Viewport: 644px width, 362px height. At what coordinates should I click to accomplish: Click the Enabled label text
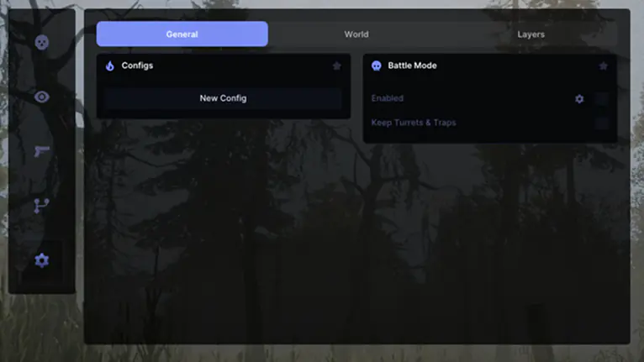(x=388, y=98)
